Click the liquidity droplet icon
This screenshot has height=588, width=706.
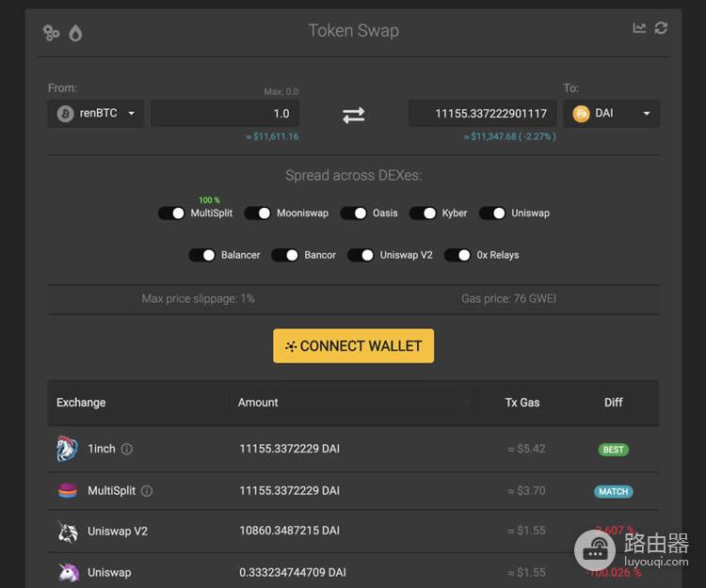tap(75, 33)
